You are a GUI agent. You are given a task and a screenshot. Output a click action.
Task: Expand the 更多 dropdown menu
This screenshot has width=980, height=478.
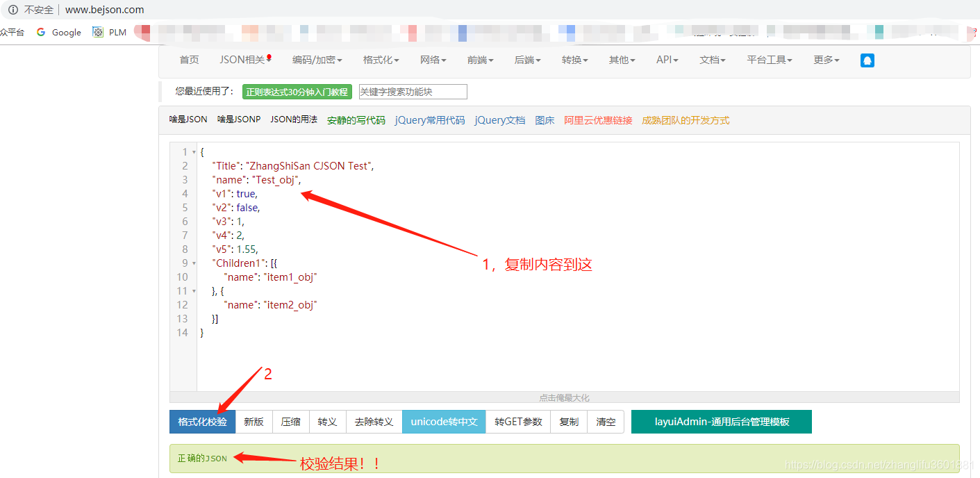click(x=825, y=60)
